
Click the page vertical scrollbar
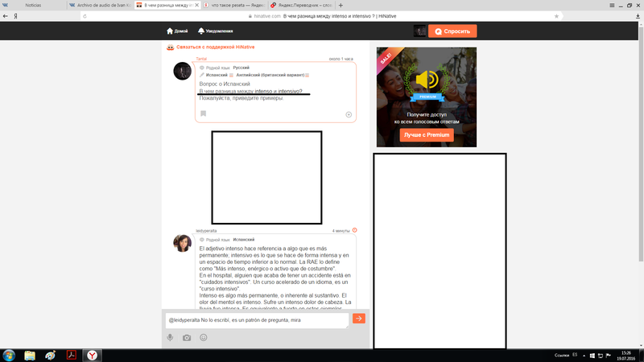(641, 142)
